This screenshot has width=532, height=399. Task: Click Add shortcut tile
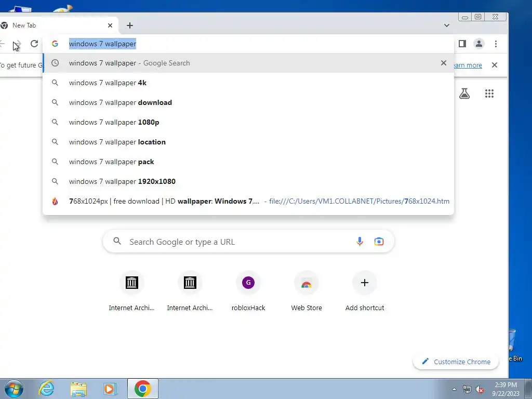tap(365, 292)
